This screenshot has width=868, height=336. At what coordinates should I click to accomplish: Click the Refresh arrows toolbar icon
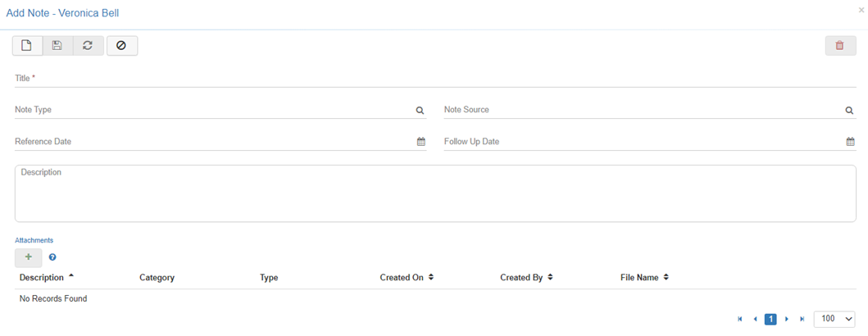[88, 46]
